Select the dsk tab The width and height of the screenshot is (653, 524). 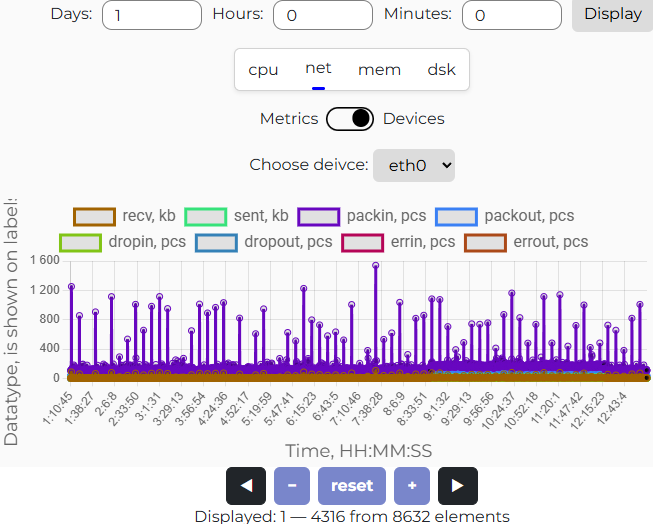click(x=441, y=70)
